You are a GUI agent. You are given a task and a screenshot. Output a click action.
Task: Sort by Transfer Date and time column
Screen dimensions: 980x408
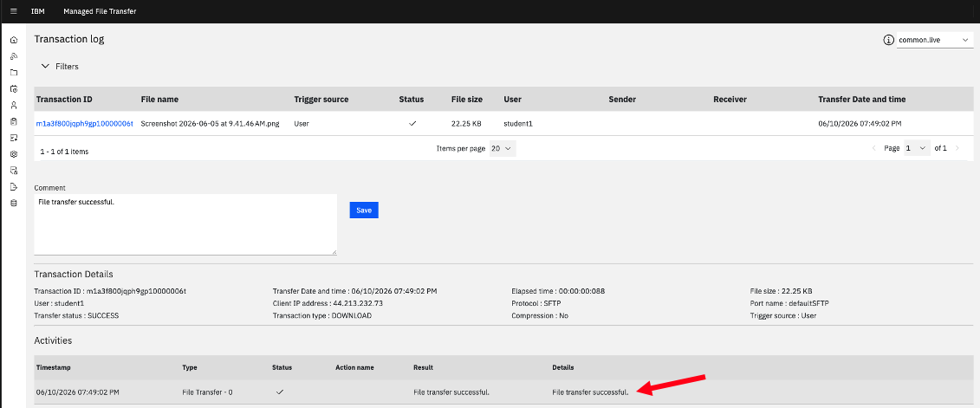(862, 100)
